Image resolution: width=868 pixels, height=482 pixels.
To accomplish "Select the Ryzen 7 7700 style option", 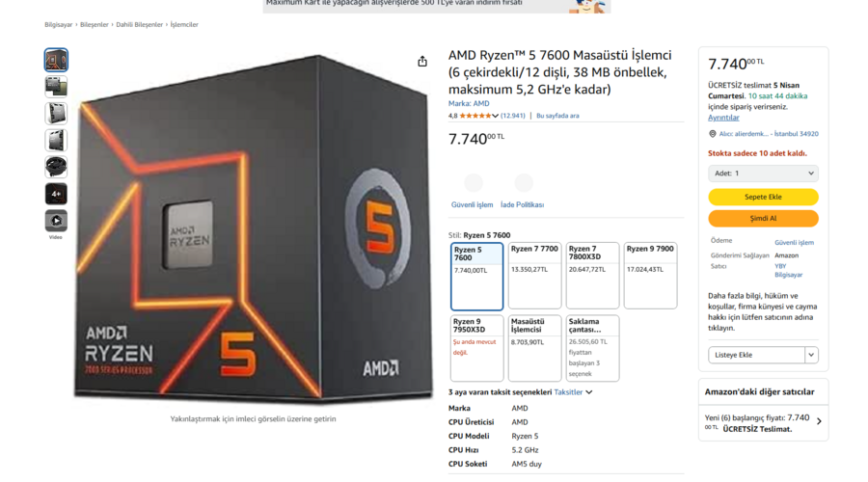I will tap(534, 276).
